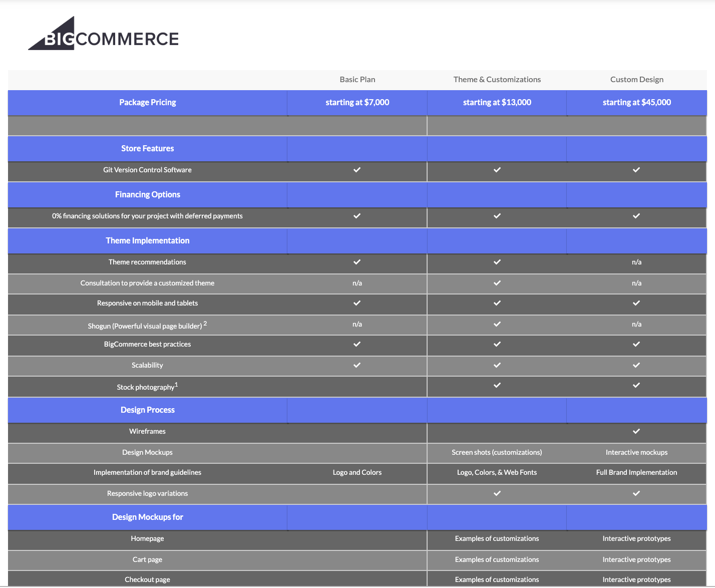715x588 pixels.
Task: Click Wireframes checkmark under Custom Design
Action: click(636, 431)
